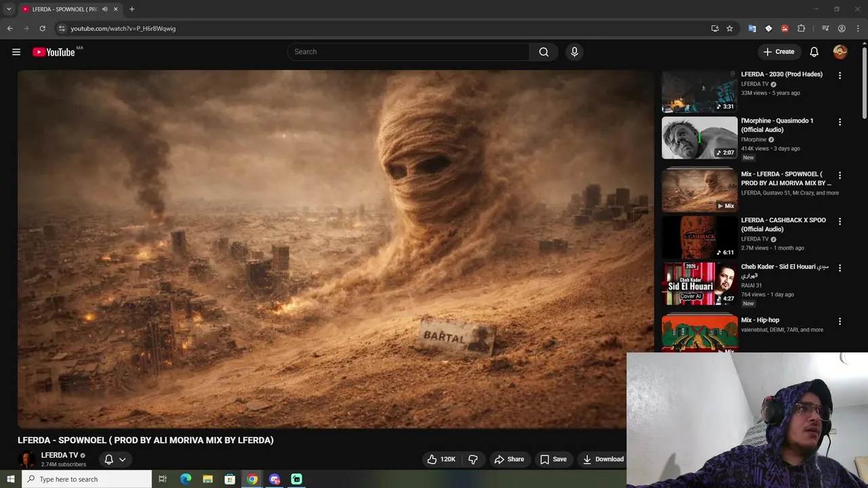Reload the page in Chrome

[x=42, y=28]
